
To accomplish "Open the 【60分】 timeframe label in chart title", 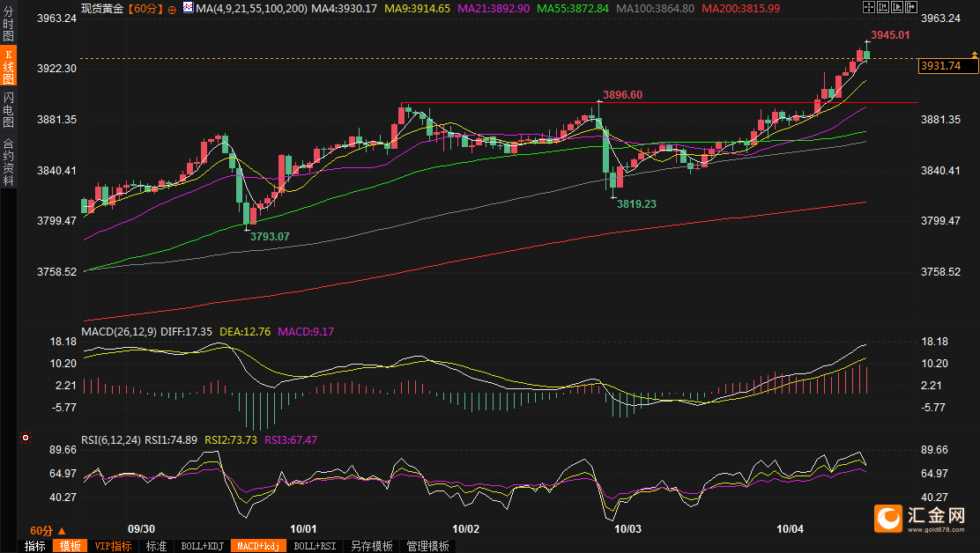I will coord(145,8).
